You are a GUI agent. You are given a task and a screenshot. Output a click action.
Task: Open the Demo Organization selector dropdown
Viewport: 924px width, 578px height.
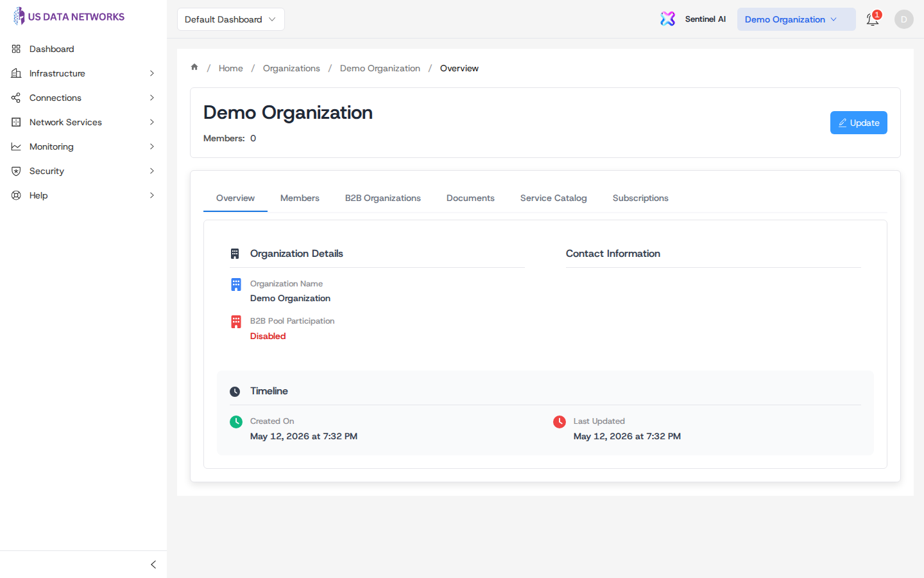tap(796, 19)
